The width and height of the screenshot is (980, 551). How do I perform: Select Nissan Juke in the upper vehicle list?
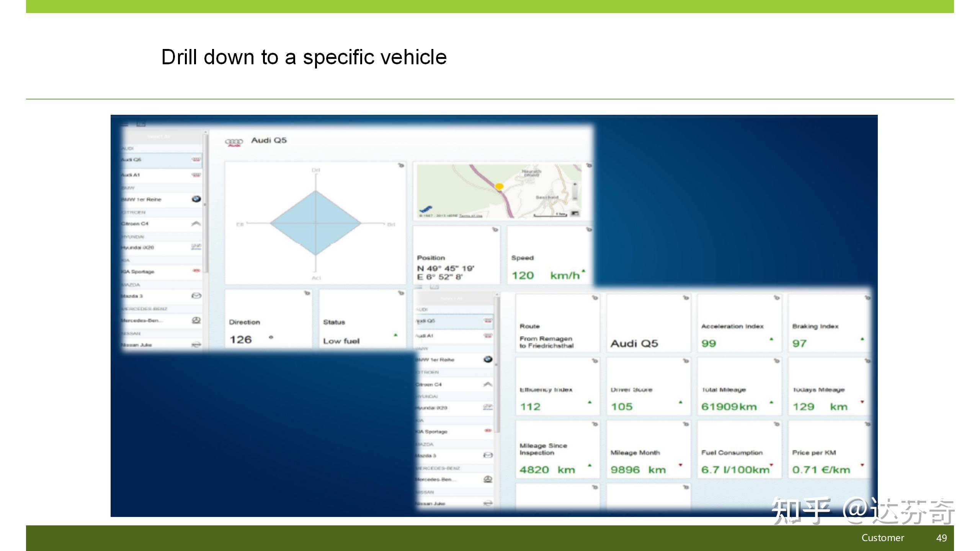pyautogui.click(x=162, y=345)
